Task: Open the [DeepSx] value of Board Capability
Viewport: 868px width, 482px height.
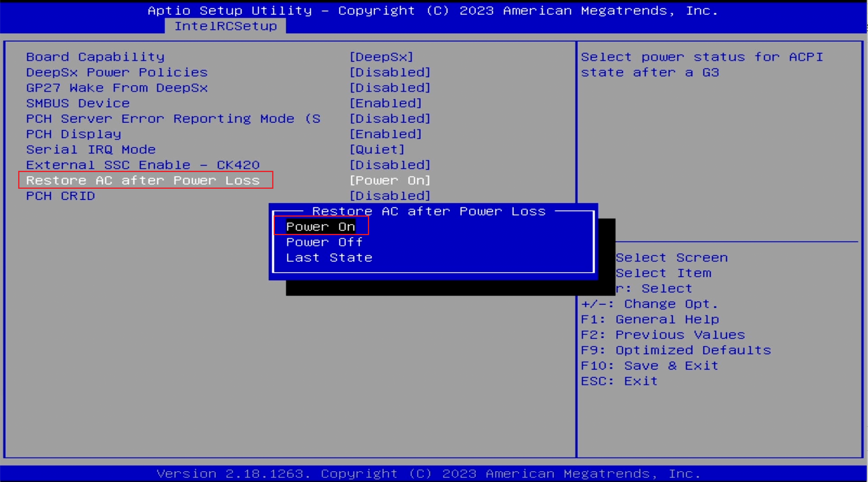Action: (x=381, y=57)
